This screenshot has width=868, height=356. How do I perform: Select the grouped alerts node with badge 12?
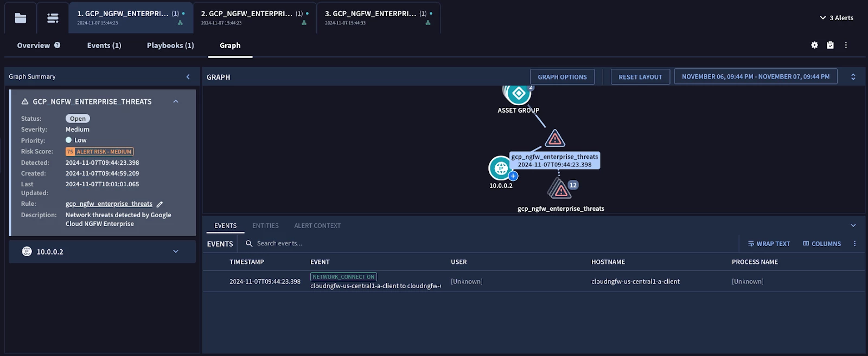pyautogui.click(x=560, y=189)
